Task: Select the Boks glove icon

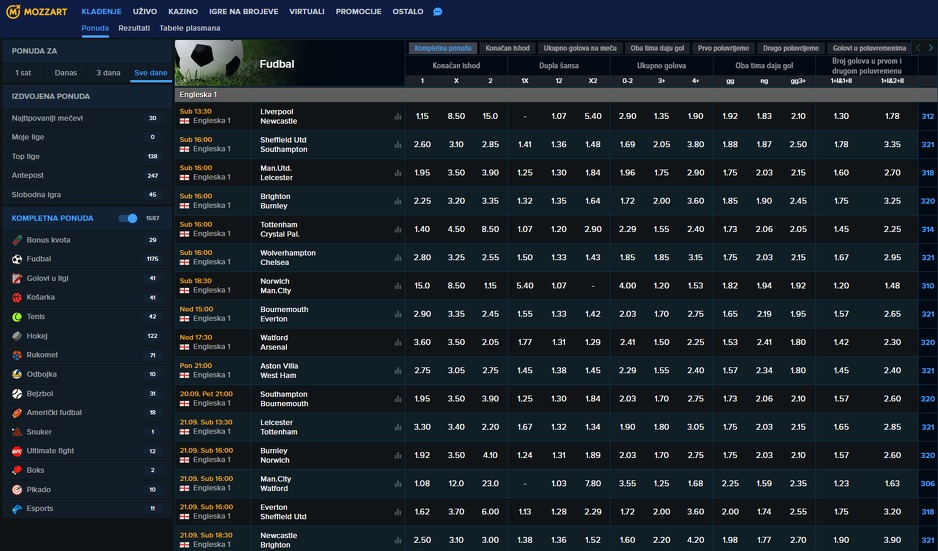Action: point(17,470)
